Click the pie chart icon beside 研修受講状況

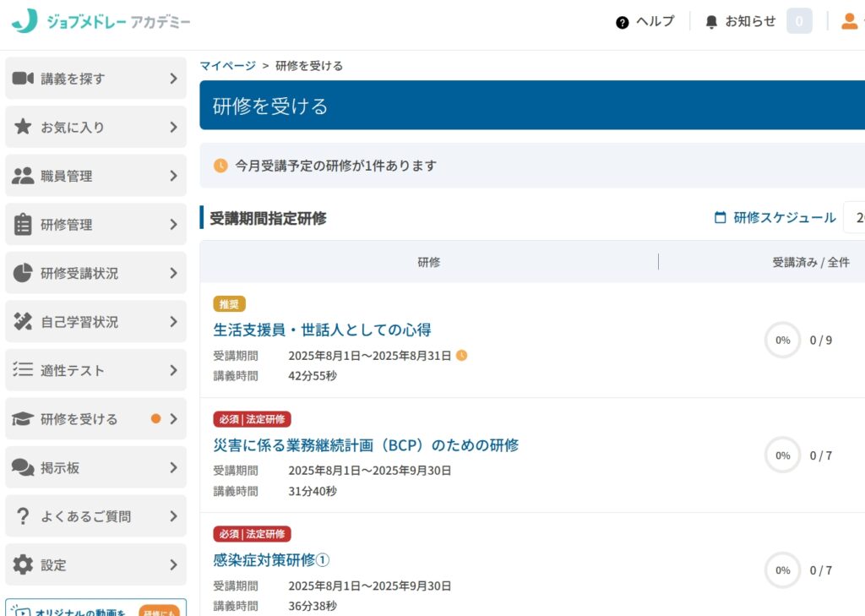pos(23,273)
